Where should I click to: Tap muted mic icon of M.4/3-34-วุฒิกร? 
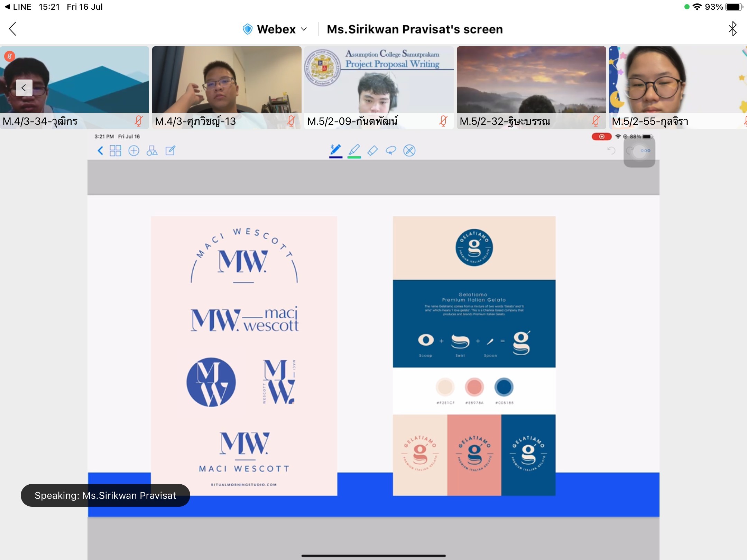coord(139,121)
